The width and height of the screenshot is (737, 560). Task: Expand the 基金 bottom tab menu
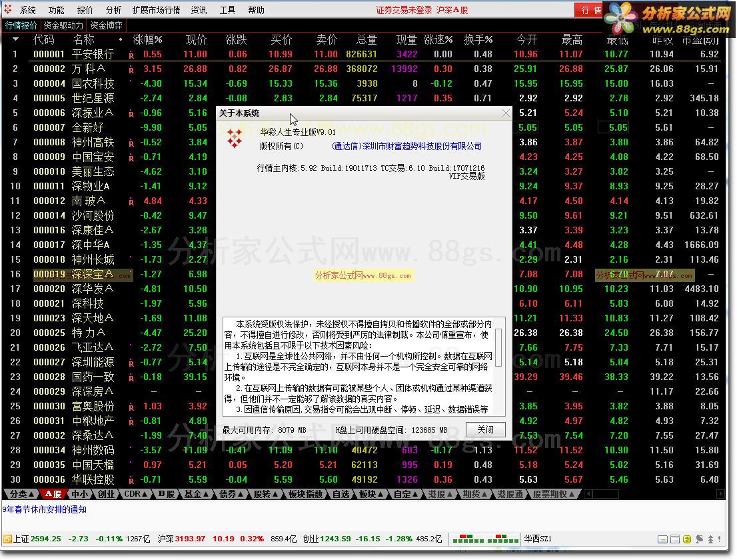tap(196, 494)
